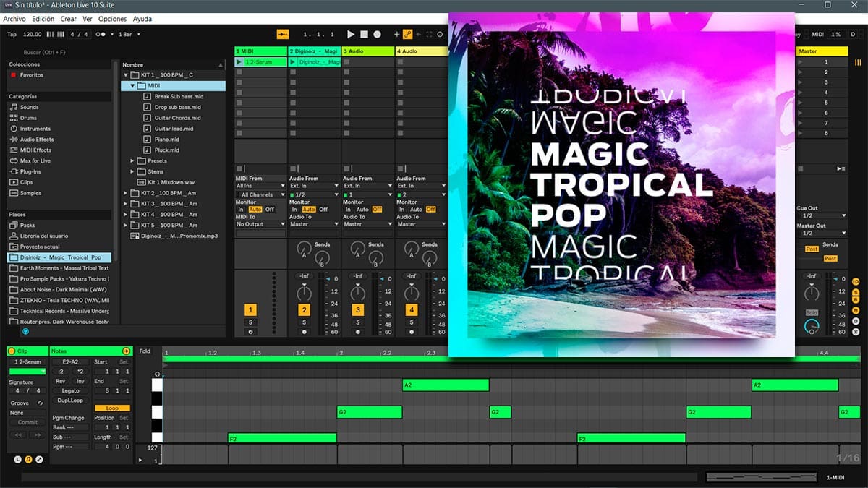Open the All Channels dropdown
This screenshot has height=488, width=868.
[260, 194]
